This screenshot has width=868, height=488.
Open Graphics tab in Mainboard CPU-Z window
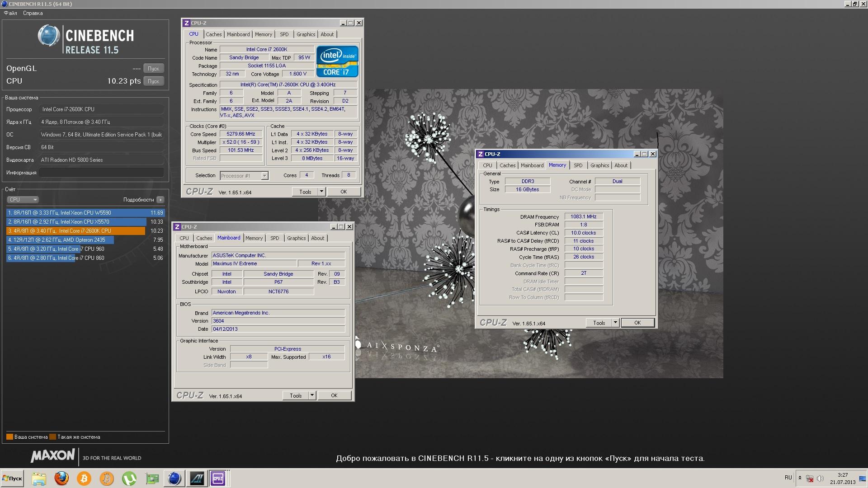pos(296,238)
